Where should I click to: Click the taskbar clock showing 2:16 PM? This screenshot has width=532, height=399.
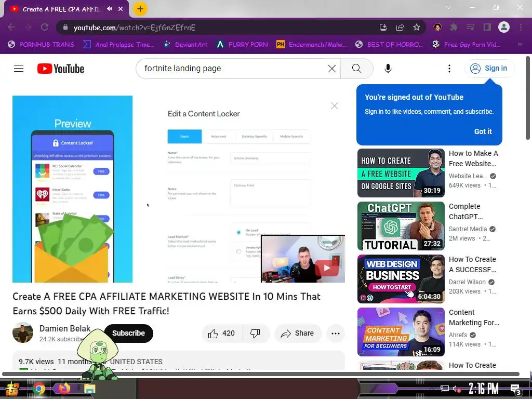point(484,389)
